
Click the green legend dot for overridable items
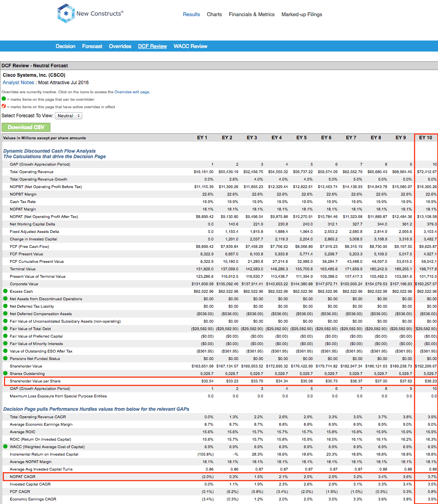click(x=4, y=99)
